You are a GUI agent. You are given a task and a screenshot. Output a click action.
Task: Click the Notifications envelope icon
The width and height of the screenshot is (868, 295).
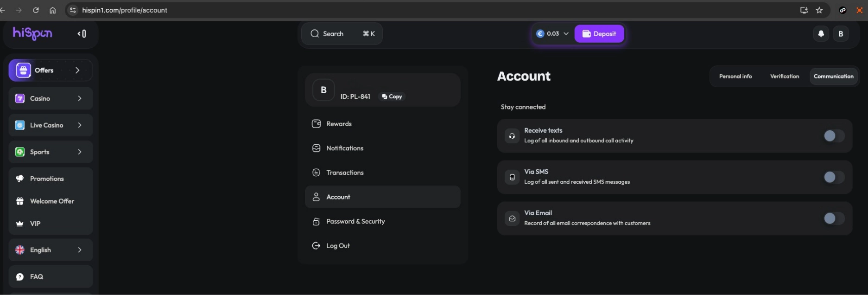pos(317,148)
